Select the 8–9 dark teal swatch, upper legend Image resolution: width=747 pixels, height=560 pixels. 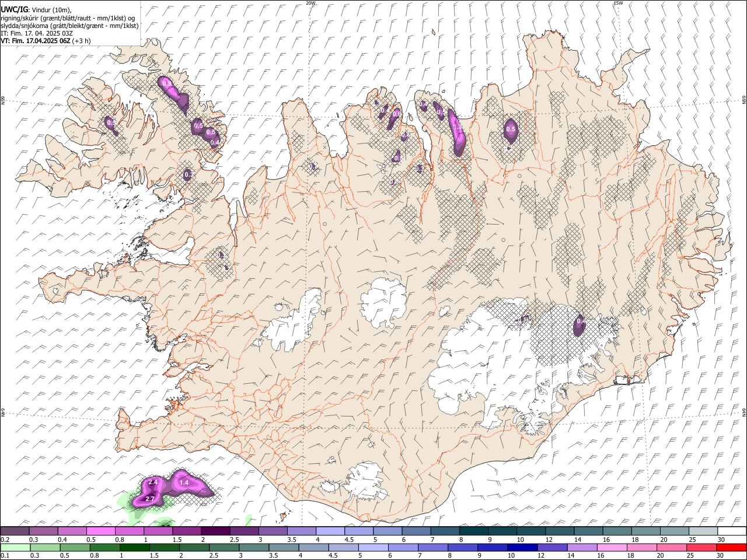[x=474, y=531]
